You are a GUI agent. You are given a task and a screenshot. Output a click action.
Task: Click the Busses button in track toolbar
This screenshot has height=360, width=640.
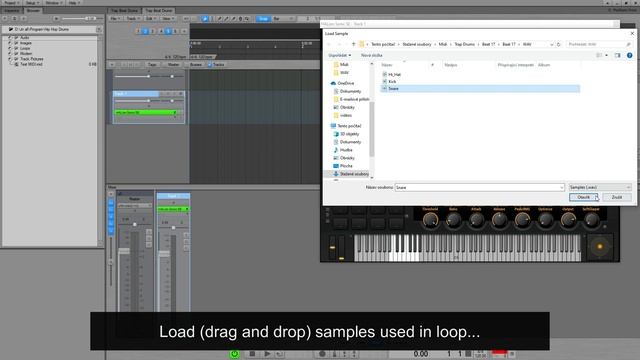(196, 64)
